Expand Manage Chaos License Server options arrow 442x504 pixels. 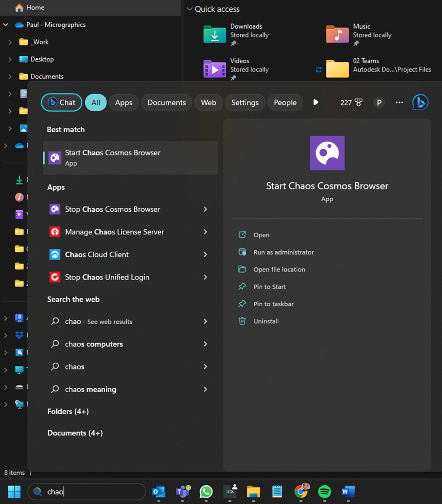[205, 232]
